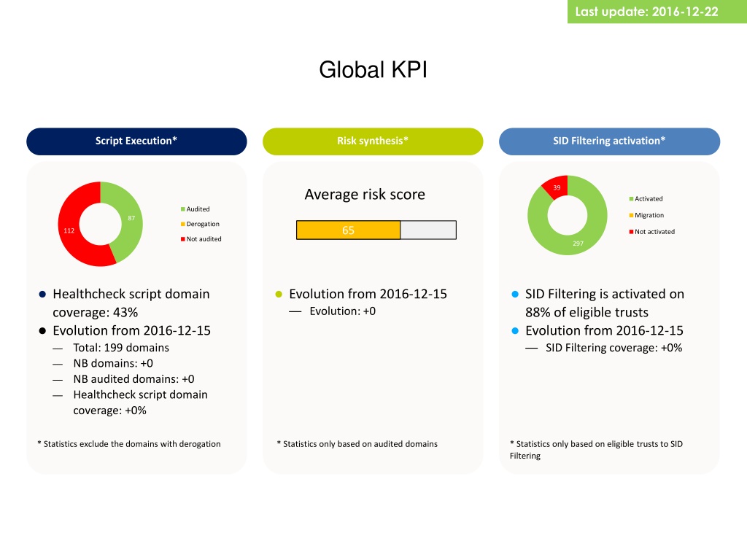Click the red 39 segment of SID donut

click(x=557, y=187)
